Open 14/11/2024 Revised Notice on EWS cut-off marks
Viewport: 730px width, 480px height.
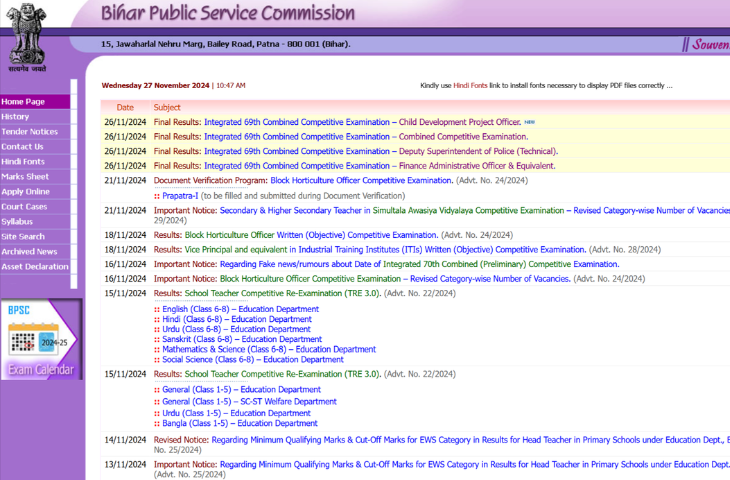click(471, 440)
